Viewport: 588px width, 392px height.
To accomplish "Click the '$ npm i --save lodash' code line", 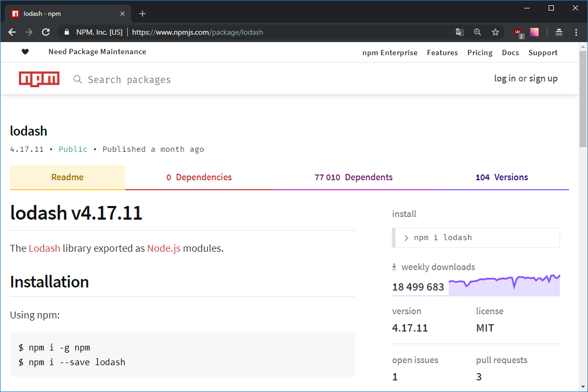I will coord(72,363).
